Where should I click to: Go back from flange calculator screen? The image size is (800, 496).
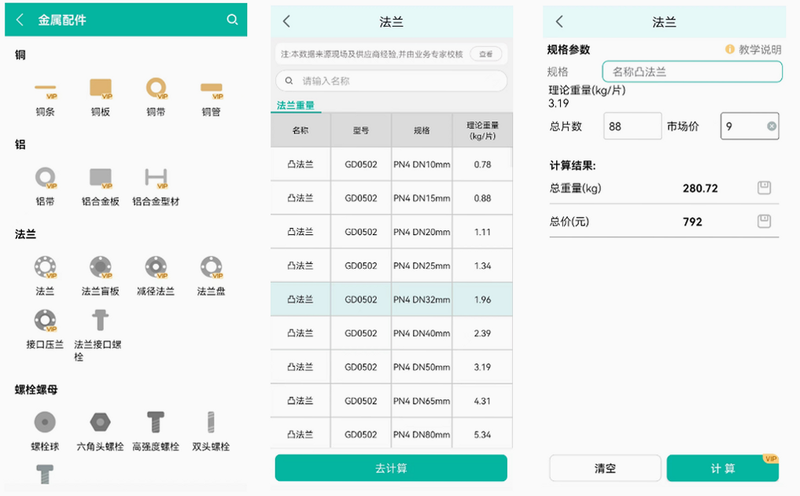(x=560, y=21)
